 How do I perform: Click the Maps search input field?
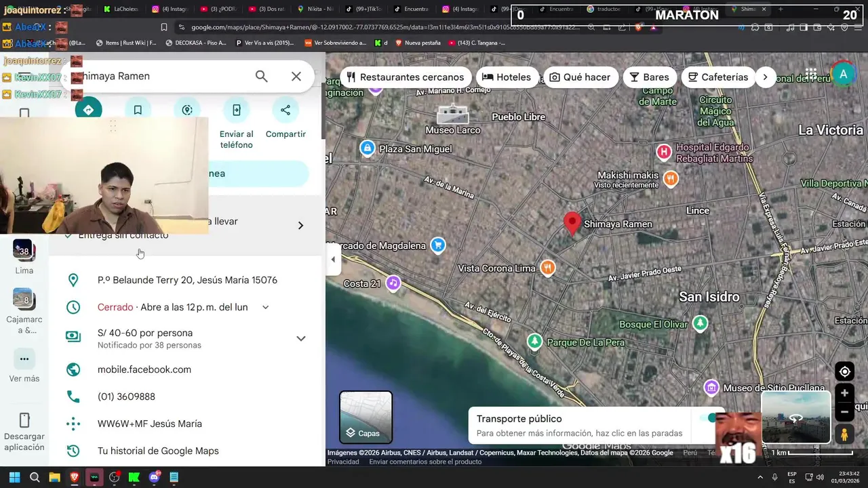coord(163,76)
